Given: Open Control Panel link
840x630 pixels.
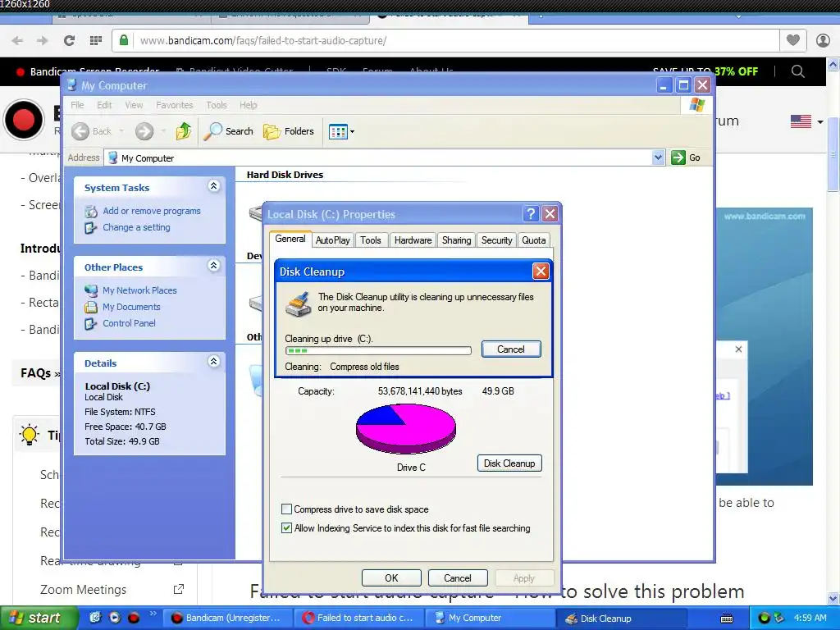Looking at the screenshot, I should [x=129, y=323].
